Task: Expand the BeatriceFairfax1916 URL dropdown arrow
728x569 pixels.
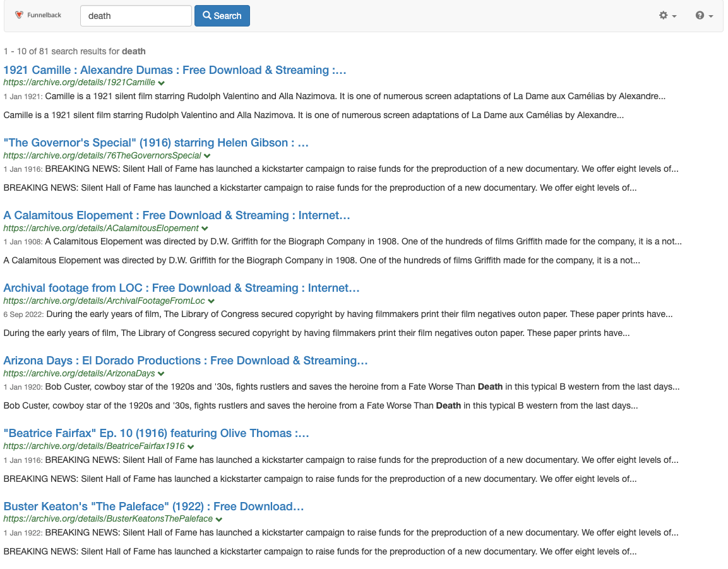Action: 191,446
